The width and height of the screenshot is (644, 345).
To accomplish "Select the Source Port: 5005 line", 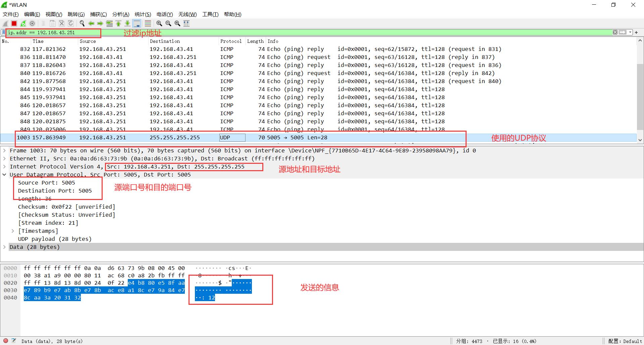I will (x=47, y=183).
